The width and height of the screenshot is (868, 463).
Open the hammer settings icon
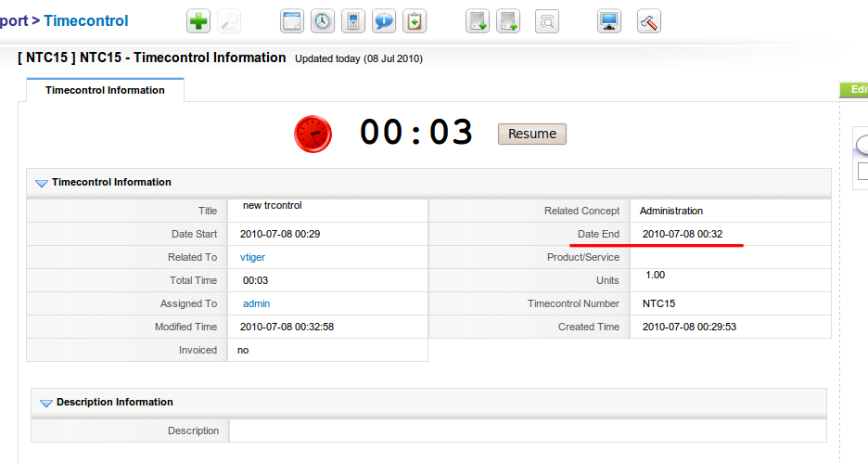tap(649, 21)
